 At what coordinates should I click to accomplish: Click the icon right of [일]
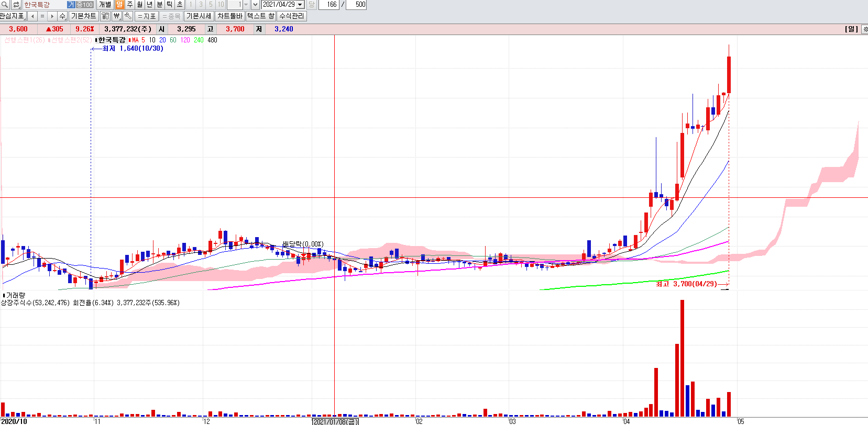click(x=865, y=29)
